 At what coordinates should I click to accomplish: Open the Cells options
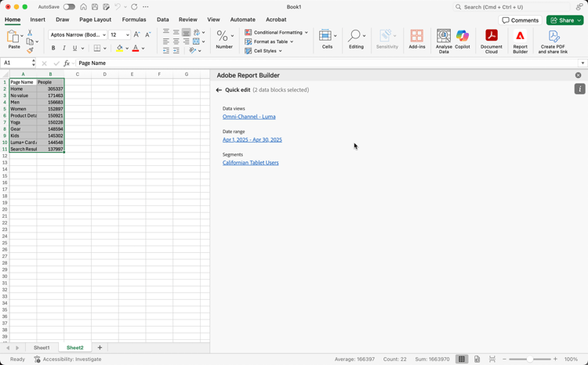pyautogui.click(x=328, y=39)
